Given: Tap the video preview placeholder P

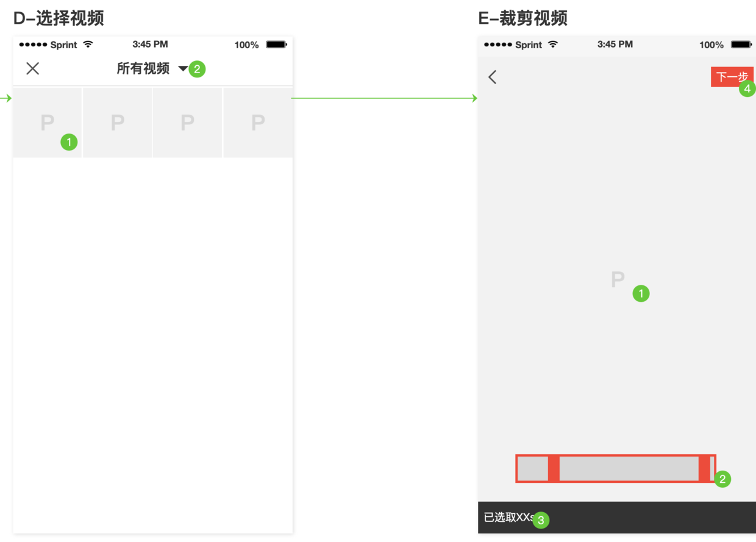Looking at the screenshot, I should (x=618, y=280).
